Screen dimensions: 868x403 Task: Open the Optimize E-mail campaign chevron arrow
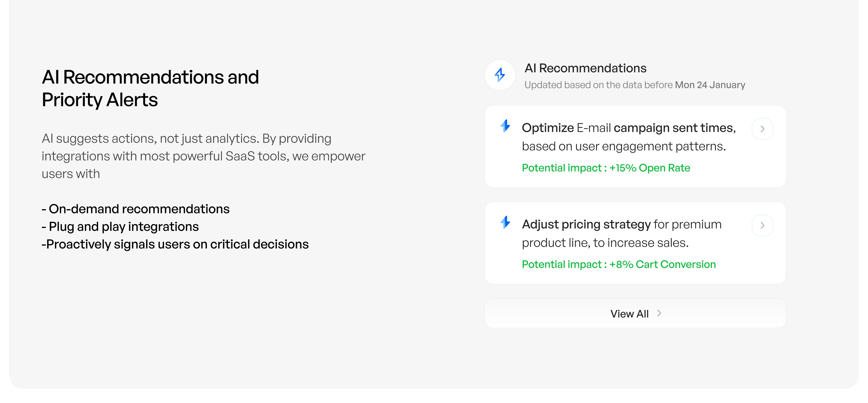[x=762, y=129]
